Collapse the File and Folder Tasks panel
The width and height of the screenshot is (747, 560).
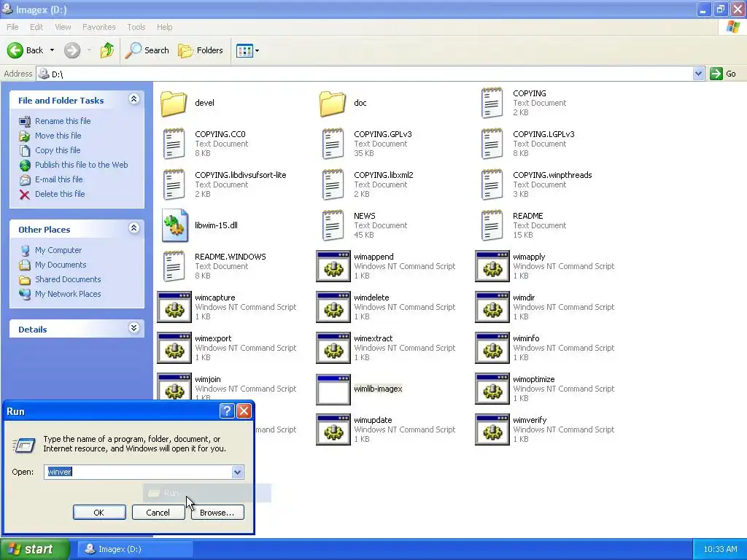[x=134, y=99]
